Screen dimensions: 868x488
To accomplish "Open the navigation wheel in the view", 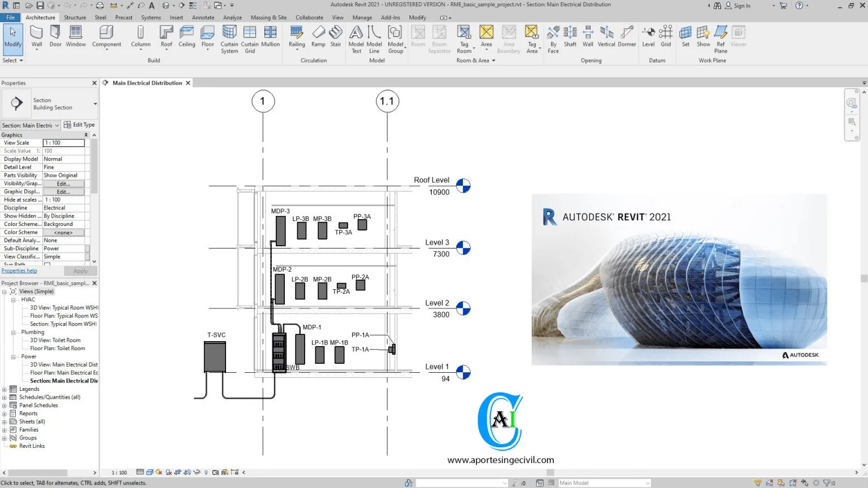I will pos(852,103).
